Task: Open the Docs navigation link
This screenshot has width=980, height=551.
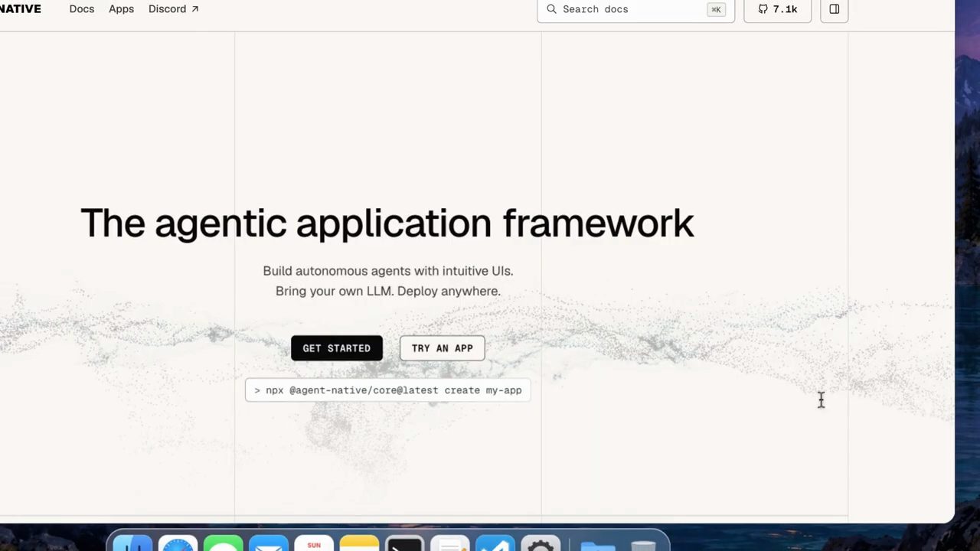Action: click(82, 9)
